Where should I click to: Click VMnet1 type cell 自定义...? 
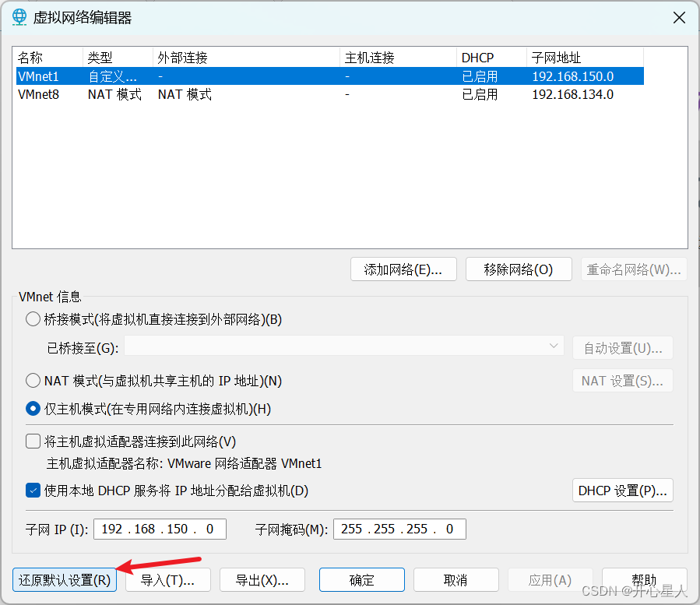point(112,76)
